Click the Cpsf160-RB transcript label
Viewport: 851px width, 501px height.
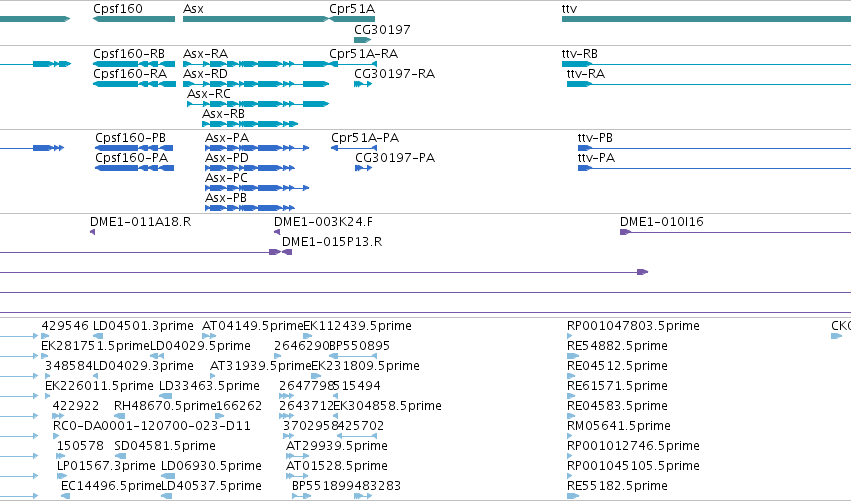click(x=129, y=54)
